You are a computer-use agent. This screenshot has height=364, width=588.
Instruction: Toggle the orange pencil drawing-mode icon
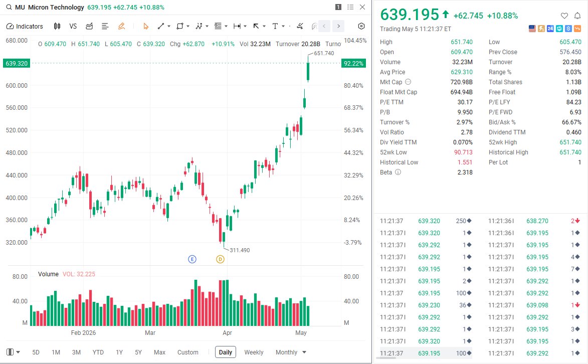point(121,26)
